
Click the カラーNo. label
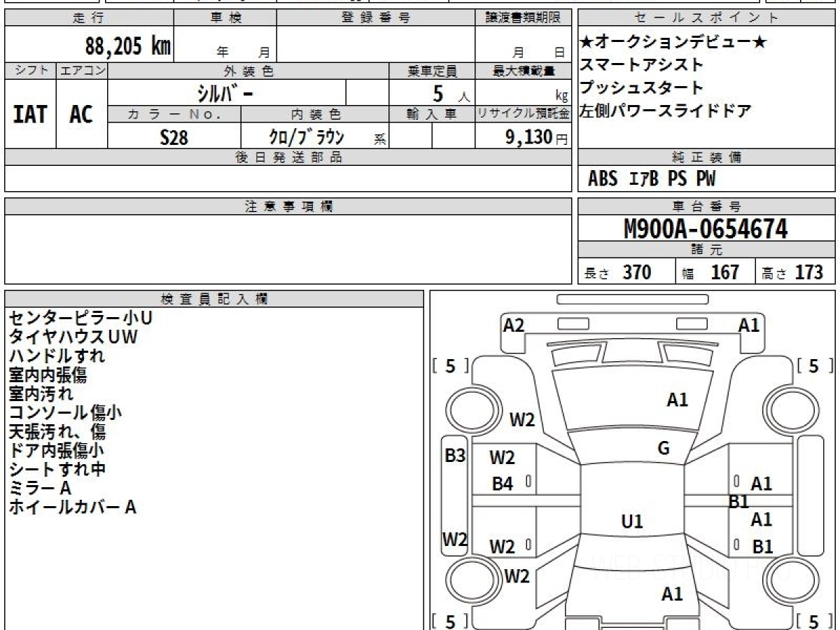(174, 114)
